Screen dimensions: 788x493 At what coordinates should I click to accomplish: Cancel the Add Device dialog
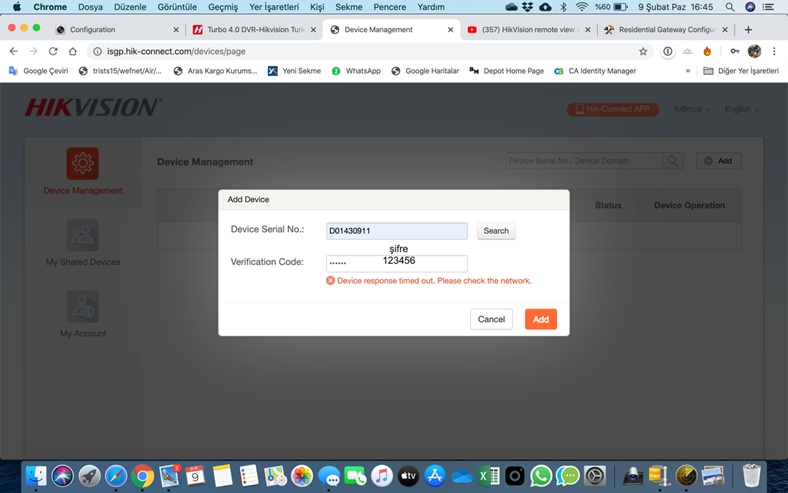click(491, 319)
